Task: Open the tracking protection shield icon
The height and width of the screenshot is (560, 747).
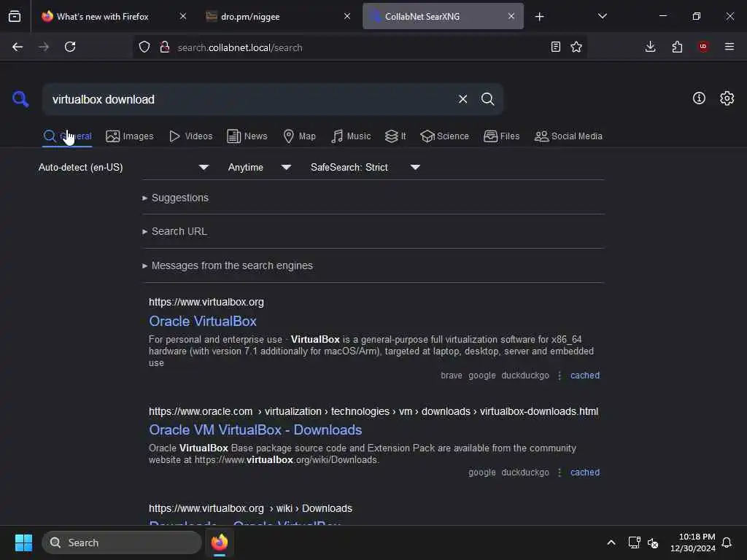Action: pos(144,47)
